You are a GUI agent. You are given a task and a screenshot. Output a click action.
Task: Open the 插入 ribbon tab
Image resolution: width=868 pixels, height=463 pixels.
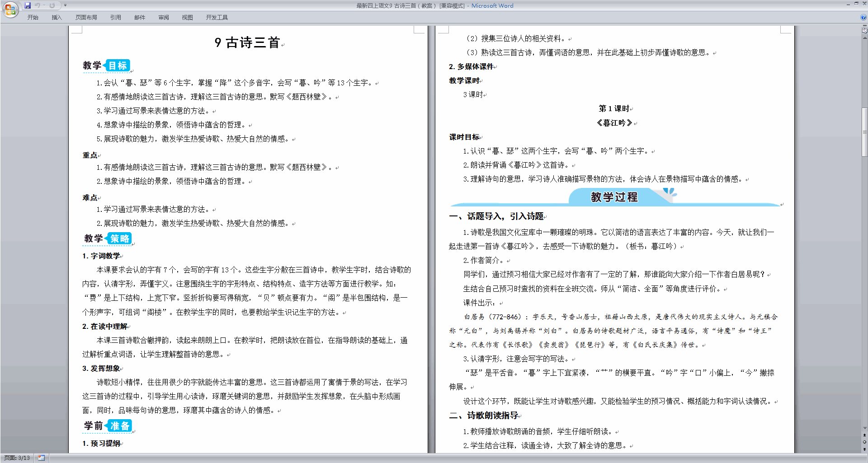(x=57, y=18)
